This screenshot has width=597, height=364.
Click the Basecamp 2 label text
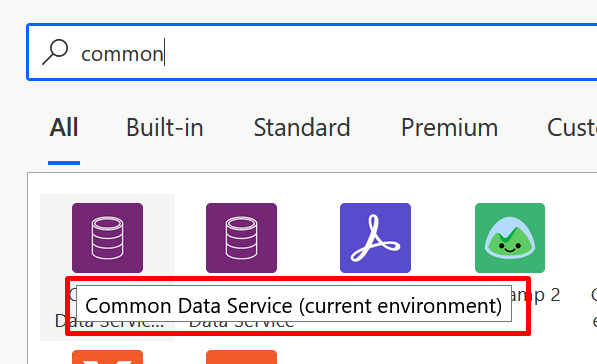coord(536,295)
